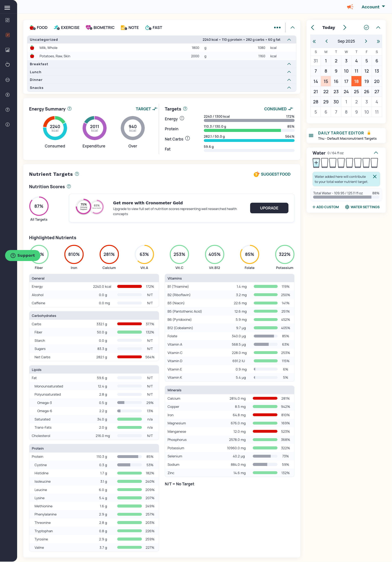The image size is (392, 562).
Task: Expand the Lunch group
Action: (289, 72)
